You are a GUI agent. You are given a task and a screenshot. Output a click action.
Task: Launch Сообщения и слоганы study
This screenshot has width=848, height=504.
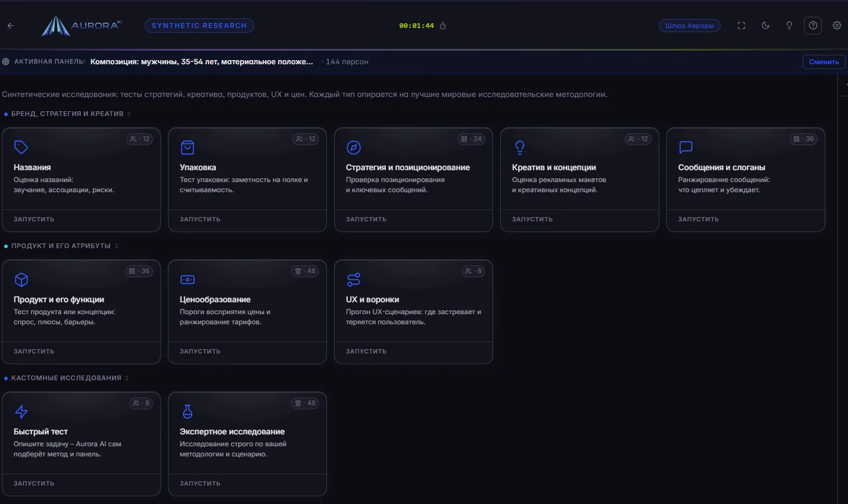699,220
